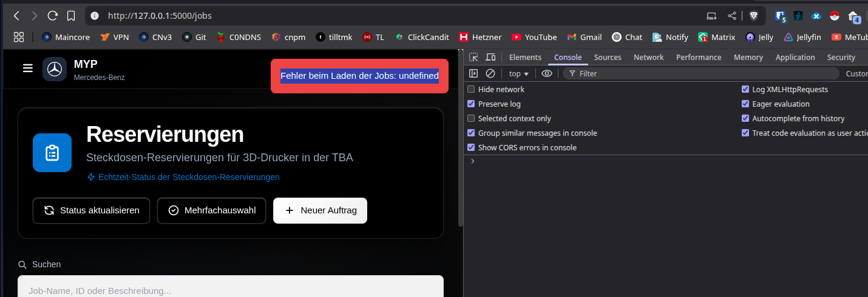The height and width of the screenshot is (297, 868).
Task: Toggle the device toolbar icon in DevTools
Action: pyautogui.click(x=490, y=57)
